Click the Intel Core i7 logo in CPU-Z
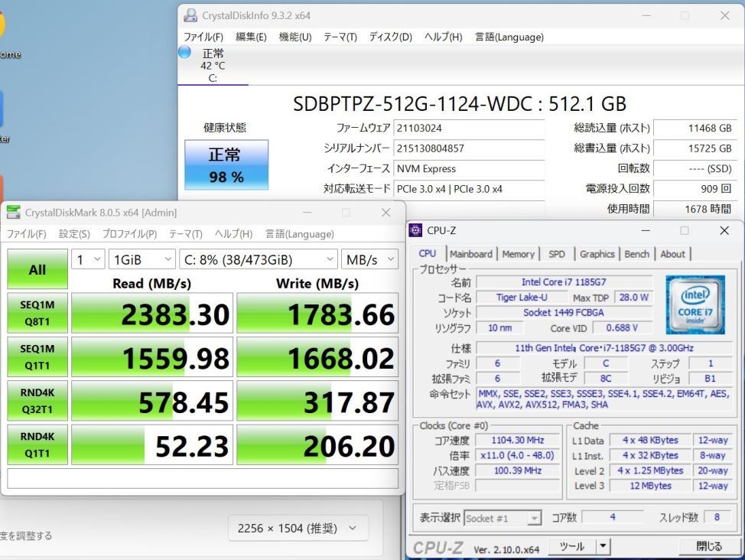The image size is (745, 560). coord(695,304)
